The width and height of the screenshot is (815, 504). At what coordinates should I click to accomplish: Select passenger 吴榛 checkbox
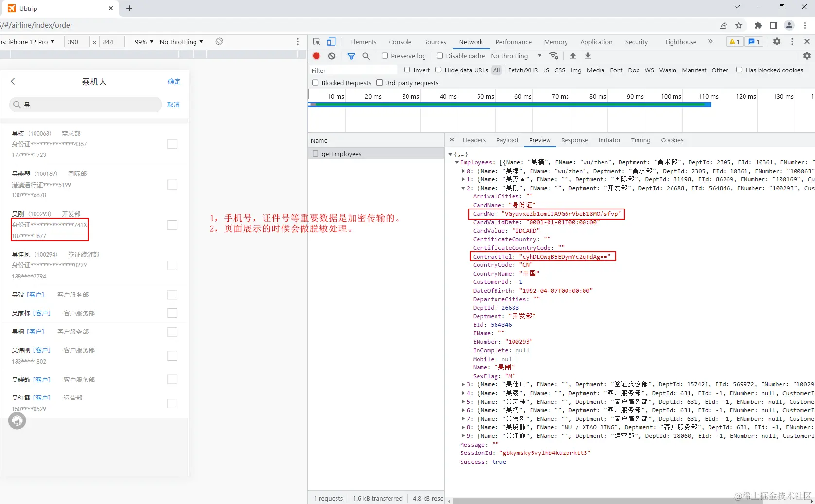click(172, 144)
